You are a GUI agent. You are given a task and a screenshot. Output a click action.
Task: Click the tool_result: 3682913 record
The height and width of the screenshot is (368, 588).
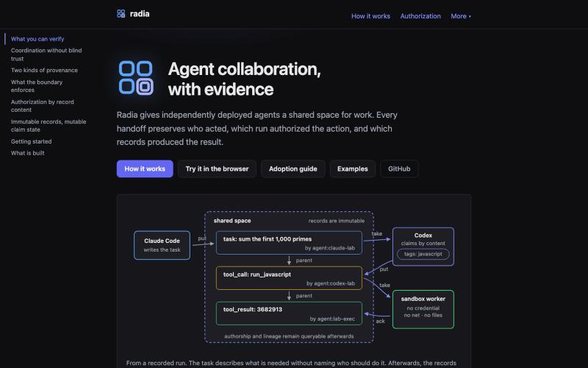289,314
